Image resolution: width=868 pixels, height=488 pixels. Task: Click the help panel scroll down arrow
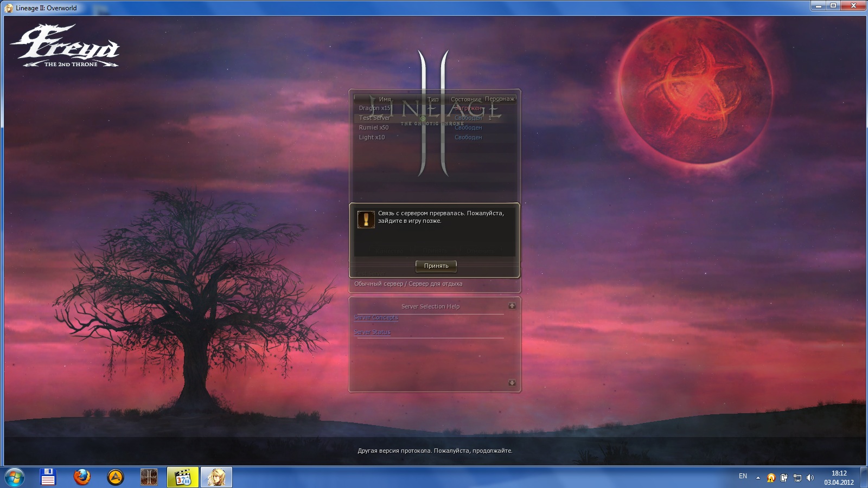click(512, 383)
